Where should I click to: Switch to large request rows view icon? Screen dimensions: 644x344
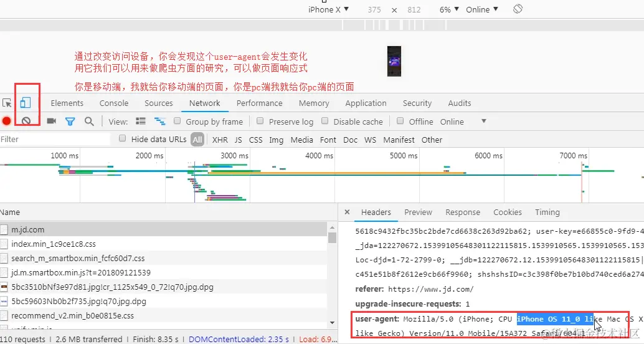click(141, 122)
